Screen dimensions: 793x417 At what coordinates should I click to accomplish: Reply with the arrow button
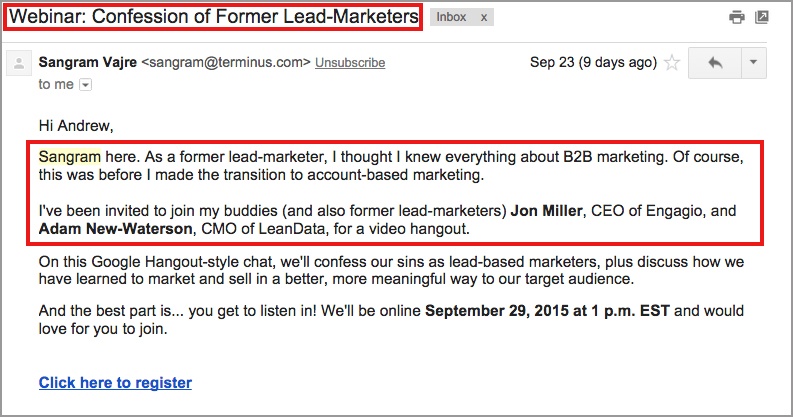(715, 62)
